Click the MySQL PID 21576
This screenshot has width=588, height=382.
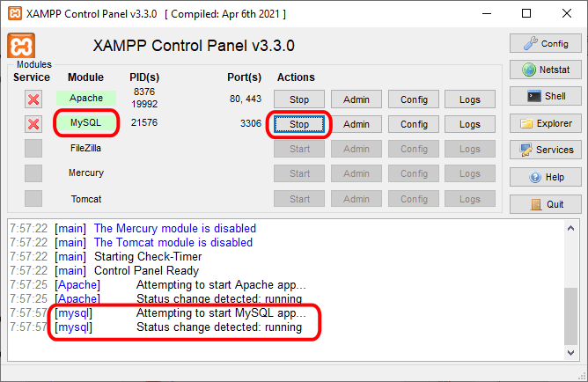(x=144, y=122)
